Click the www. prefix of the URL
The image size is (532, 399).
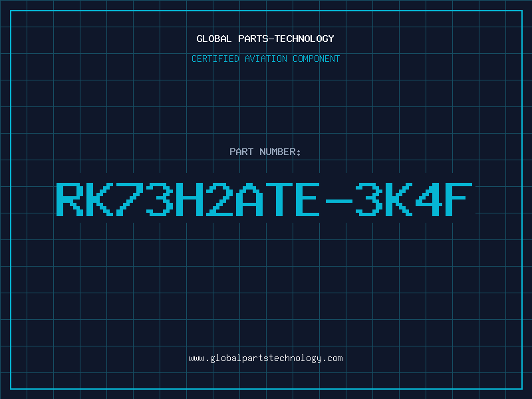coord(199,358)
